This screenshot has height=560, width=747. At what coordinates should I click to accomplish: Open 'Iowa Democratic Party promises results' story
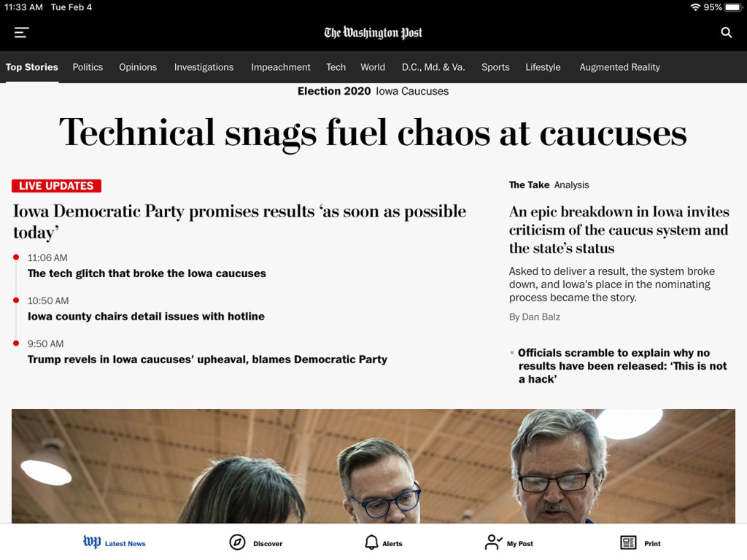coord(239,222)
